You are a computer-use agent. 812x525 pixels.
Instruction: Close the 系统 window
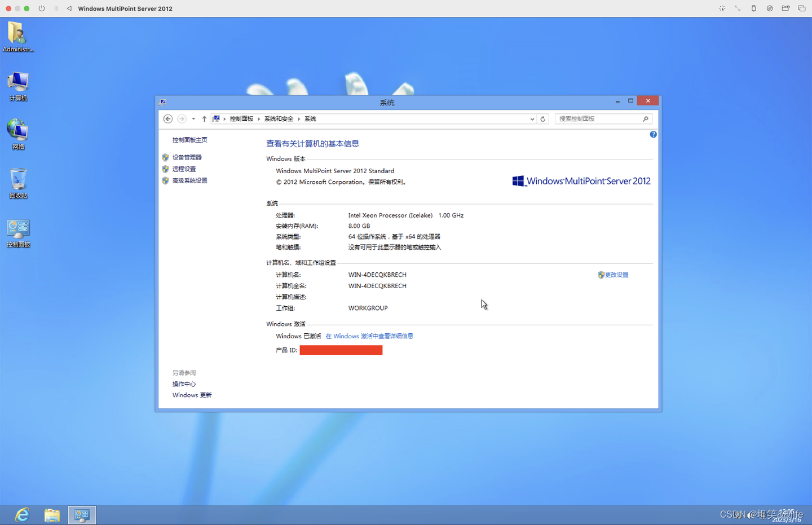pyautogui.click(x=648, y=101)
